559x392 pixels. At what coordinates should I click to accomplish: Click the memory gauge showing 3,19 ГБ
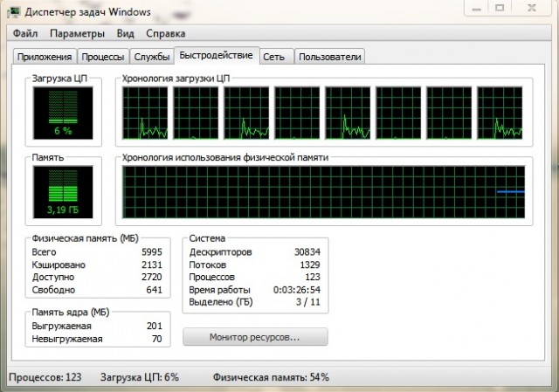63,192
